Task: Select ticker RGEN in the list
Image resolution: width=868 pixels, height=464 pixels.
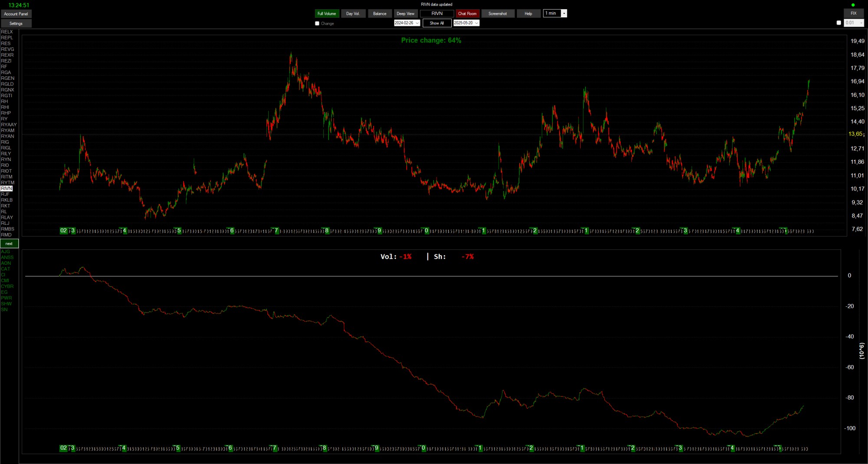Action: 8,78
